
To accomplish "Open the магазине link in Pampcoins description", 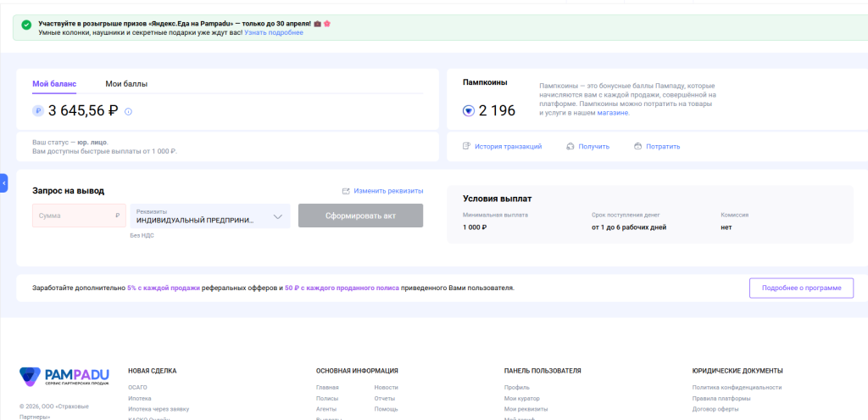I will click(x=612, y=113).
